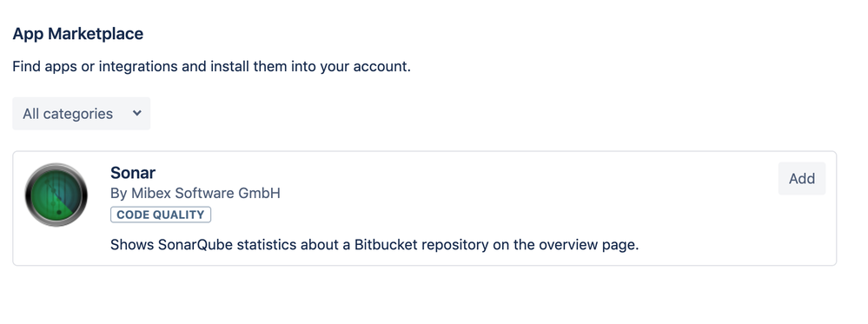Click the green Sonar radar app icon

56,195
